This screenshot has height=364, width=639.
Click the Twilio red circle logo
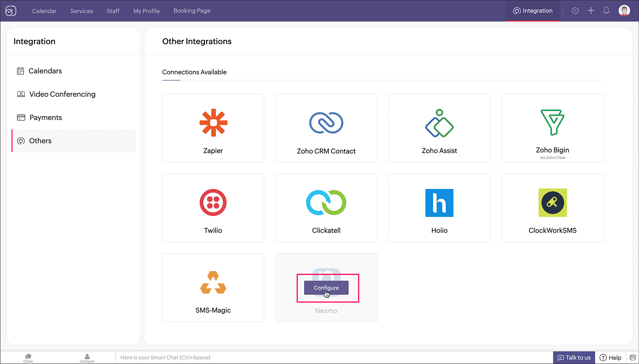click(213, 202)
